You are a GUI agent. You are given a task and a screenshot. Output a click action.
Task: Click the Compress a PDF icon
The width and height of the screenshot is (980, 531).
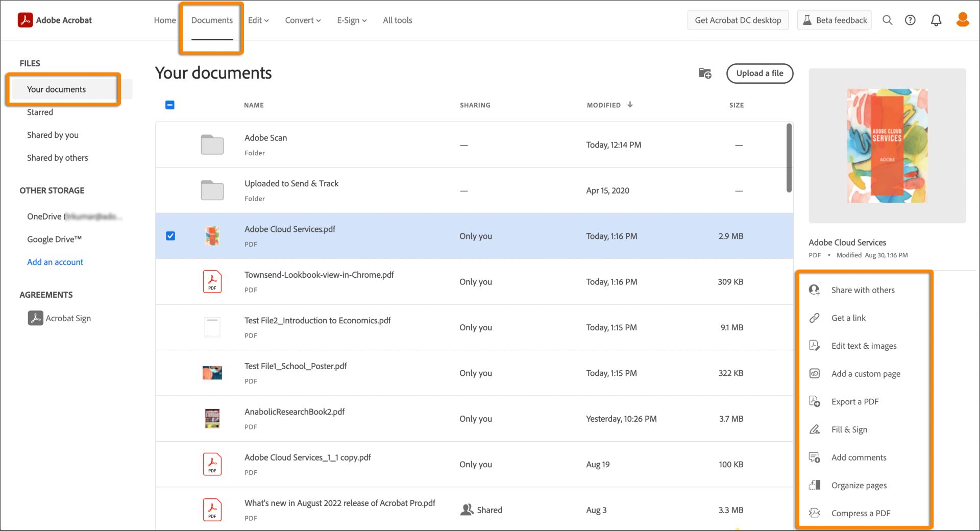point(815,513)
